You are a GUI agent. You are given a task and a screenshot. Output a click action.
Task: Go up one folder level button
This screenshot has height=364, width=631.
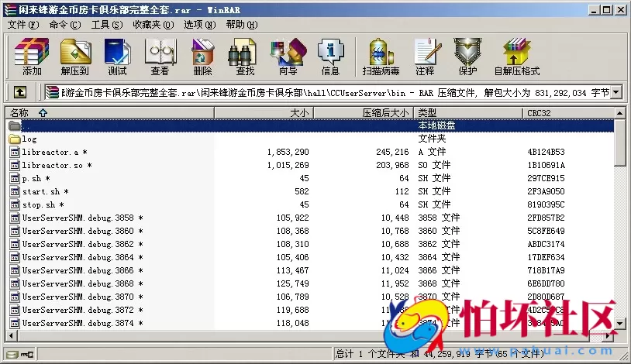tap(20, 92)
